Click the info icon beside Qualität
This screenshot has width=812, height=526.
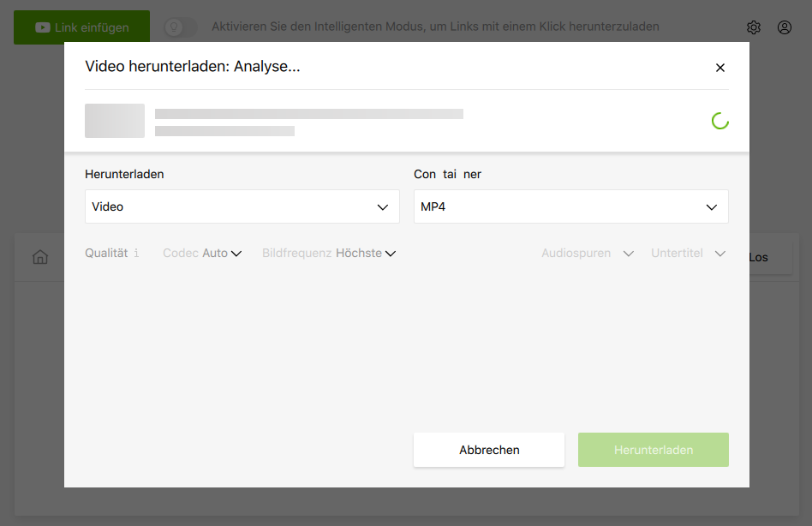tap(136, 254)
